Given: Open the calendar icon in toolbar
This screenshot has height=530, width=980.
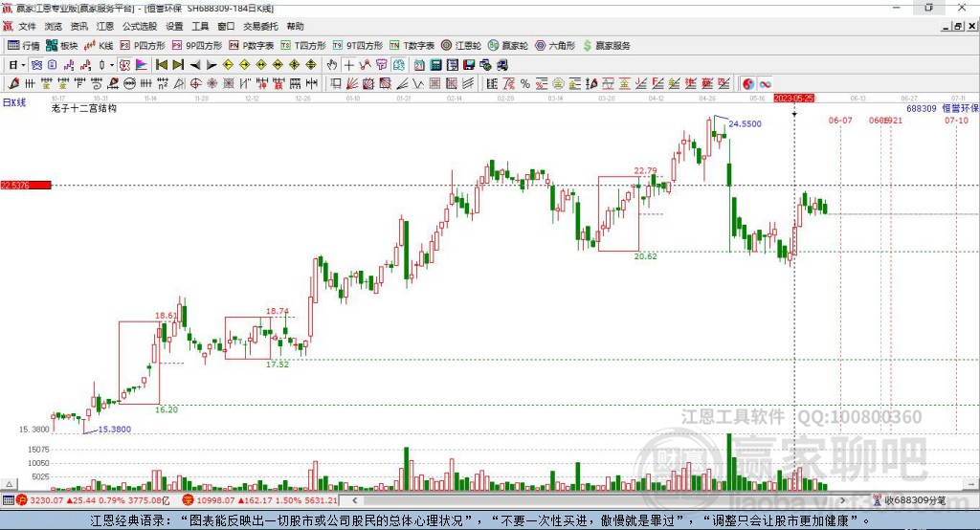Looking at the screenshot, I should 419,65.
